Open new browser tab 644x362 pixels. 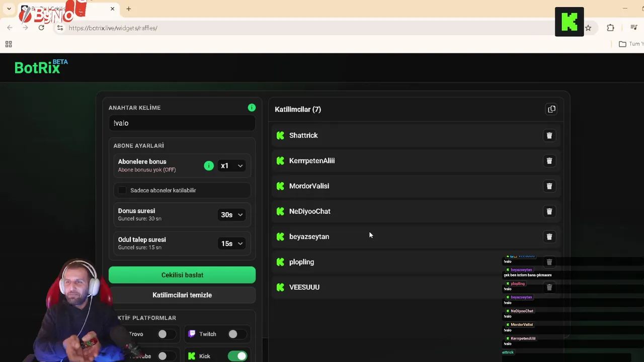click(x=129, y=9)
